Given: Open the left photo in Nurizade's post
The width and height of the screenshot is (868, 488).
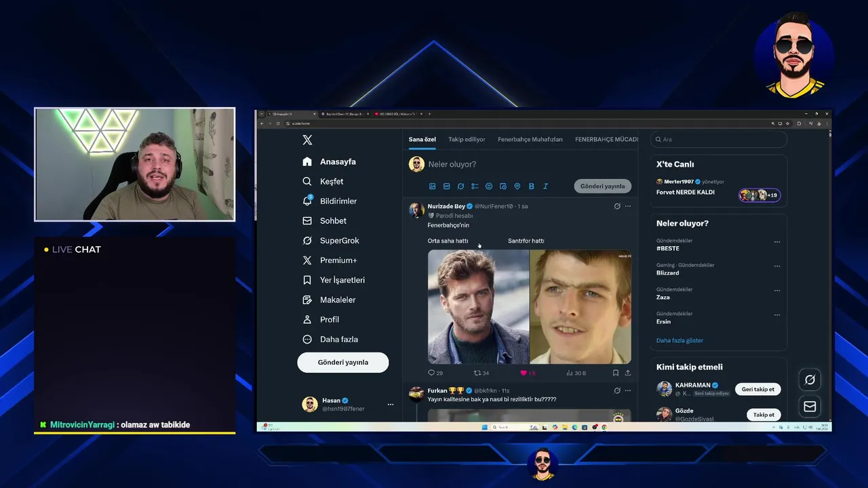Looking at the screenshot, I should [x=478, y=307].
